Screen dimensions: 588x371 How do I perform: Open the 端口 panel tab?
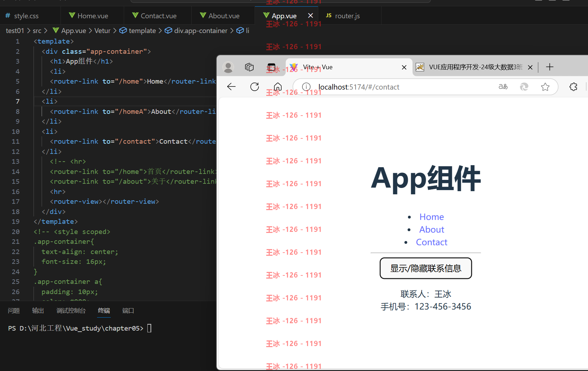(x=128, y=311)
